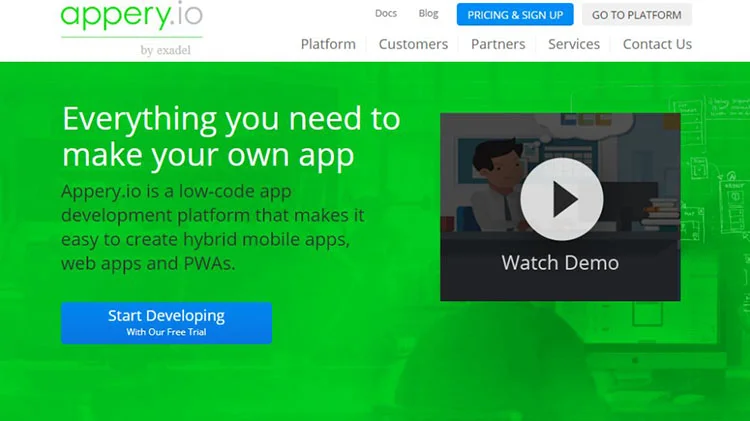This screenshot has width=750, height=421.
Task: Click the paragraph starting 'Appery.io is a low-code'
Action: point(213,227)
